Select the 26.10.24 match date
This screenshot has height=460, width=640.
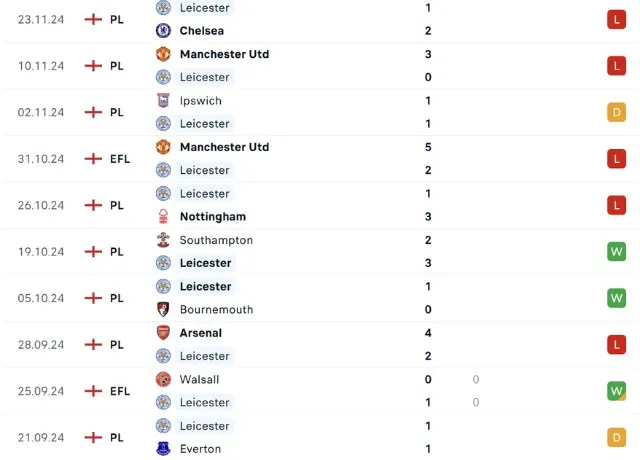[x=41, y=205]
